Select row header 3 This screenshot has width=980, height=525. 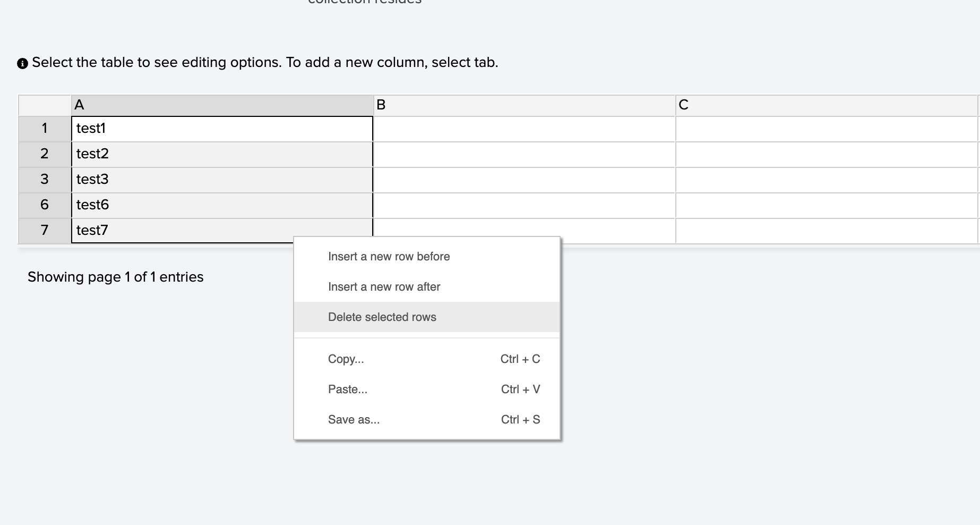(x=45, y=179)
